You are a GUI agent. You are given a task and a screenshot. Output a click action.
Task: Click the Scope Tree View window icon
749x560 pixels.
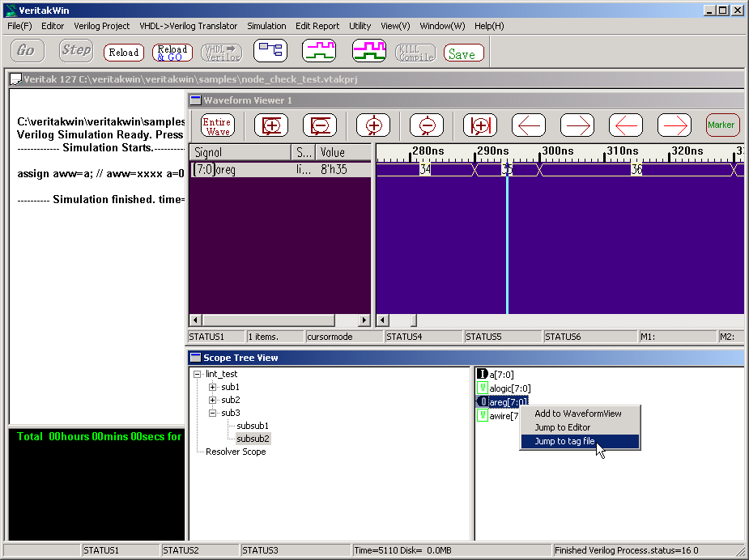click(195, 358)
